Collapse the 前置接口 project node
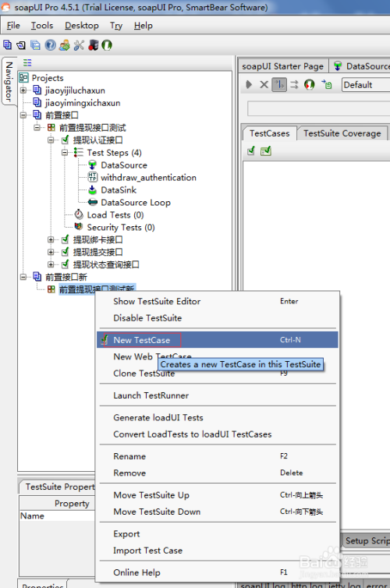The width and height of the screenshot is (390, 588). pyautogui.click(x=23, y=115)
